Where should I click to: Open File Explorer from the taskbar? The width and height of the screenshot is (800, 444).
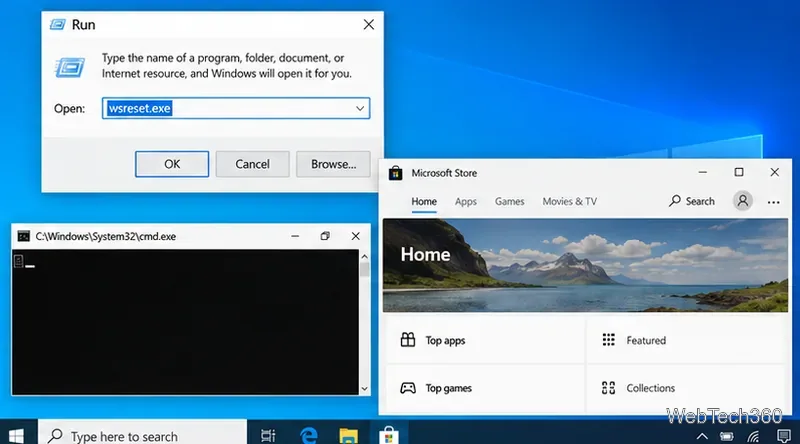coord(348,435)
